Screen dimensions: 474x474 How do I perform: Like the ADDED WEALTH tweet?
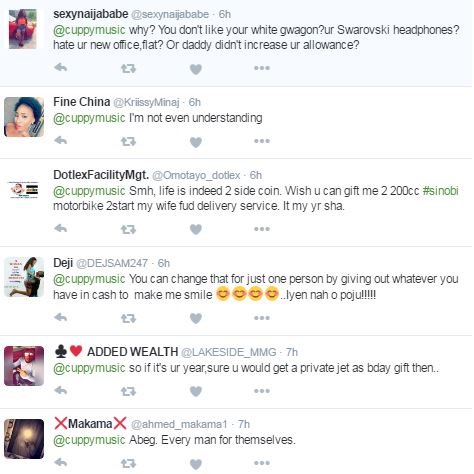[196, 391]
